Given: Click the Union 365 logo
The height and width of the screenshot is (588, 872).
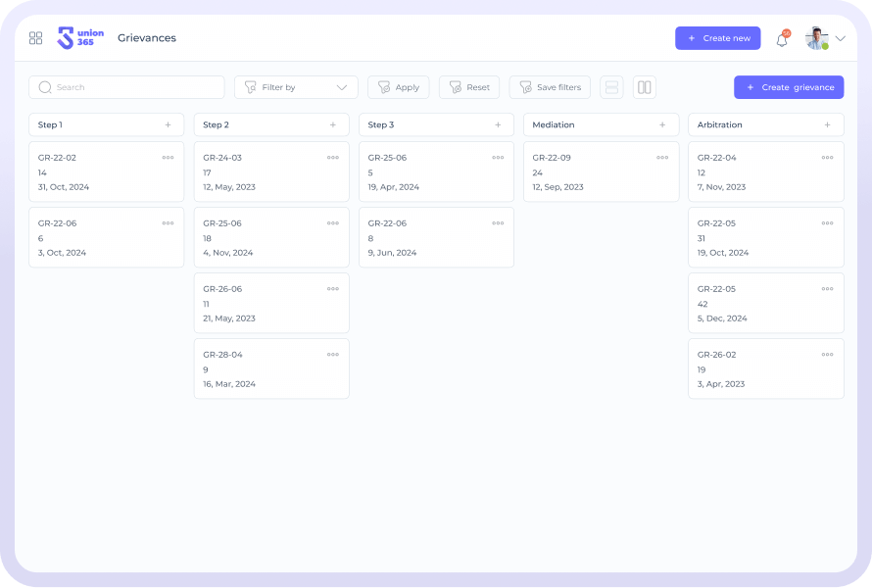Looking at the screenshot, I should pyautogui.click(x=80, y=38).
